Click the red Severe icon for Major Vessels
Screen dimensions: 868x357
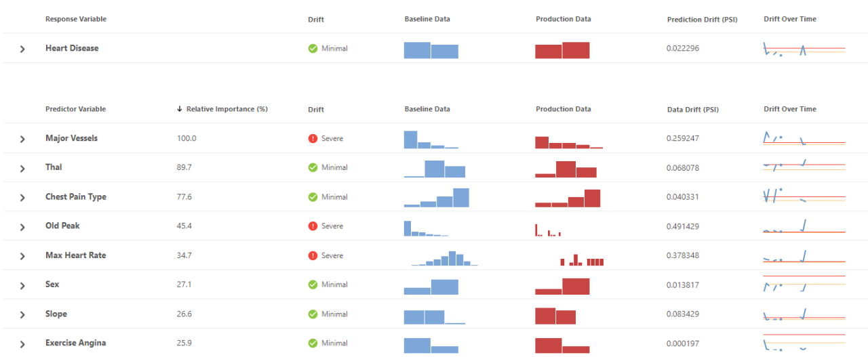pos(313,138)
